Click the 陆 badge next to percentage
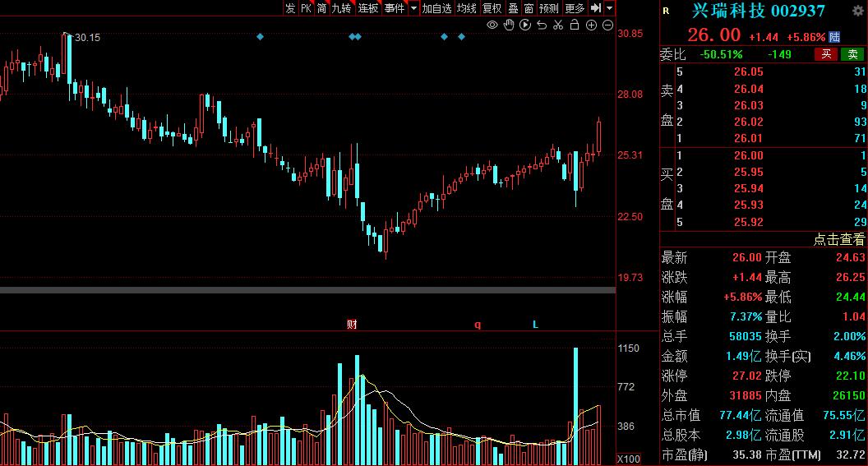868x466 pixels. 834,37
